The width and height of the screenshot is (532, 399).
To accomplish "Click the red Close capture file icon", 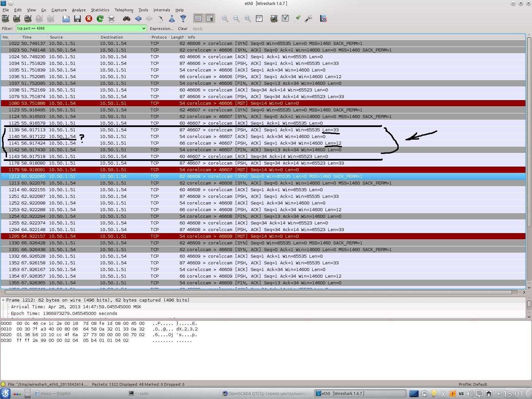I will [89, 19].
